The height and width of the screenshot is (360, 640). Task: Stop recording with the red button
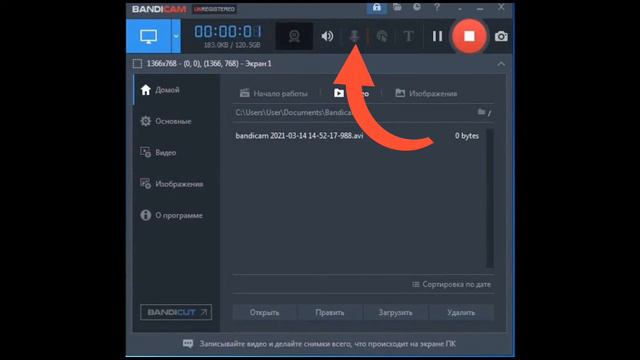coord(469,36)
